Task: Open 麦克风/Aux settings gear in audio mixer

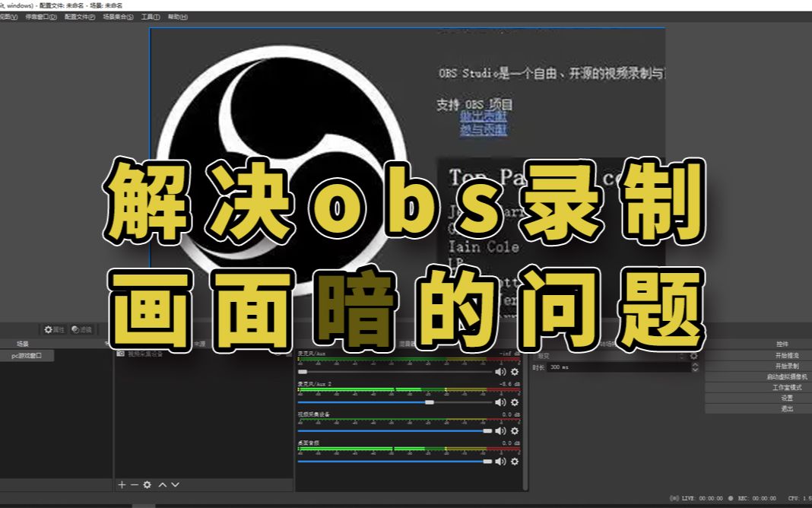Action: pyautogui.click(x=514, y=371)
